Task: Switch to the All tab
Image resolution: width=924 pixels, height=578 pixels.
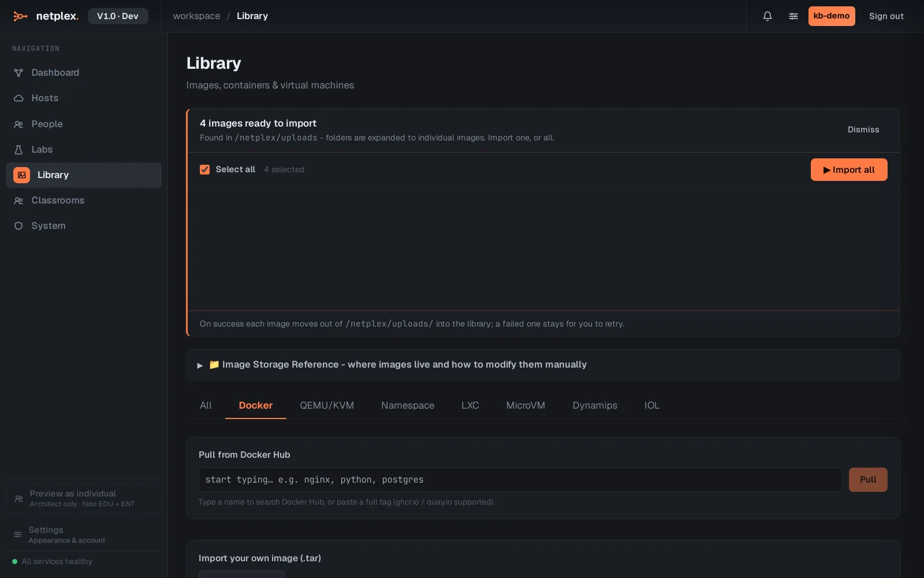Action: pos(206,405)
